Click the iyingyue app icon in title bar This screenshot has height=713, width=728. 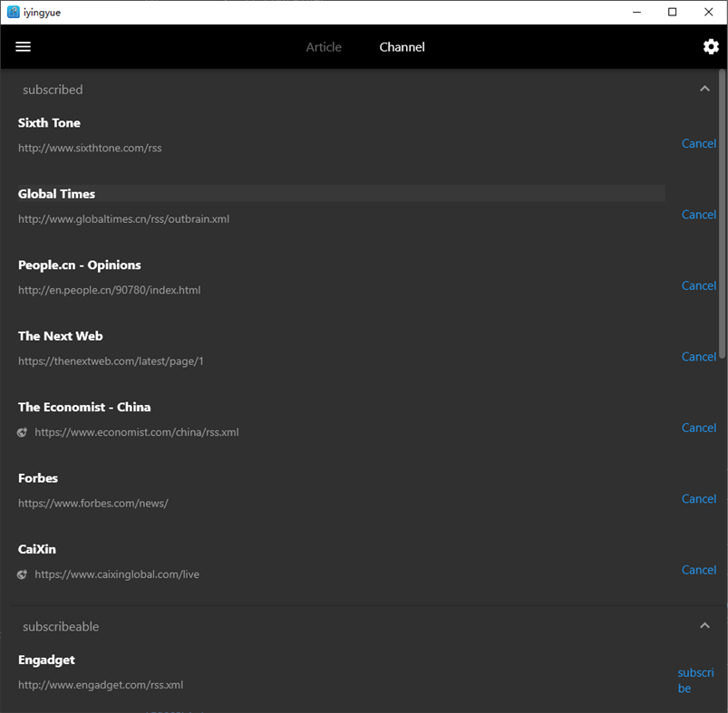(x=14, y=12)
